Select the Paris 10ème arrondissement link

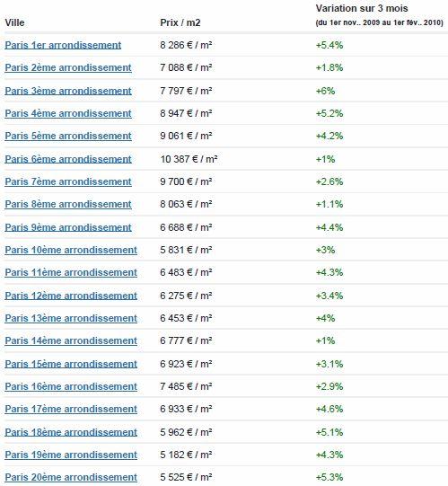tap(71, 250)
